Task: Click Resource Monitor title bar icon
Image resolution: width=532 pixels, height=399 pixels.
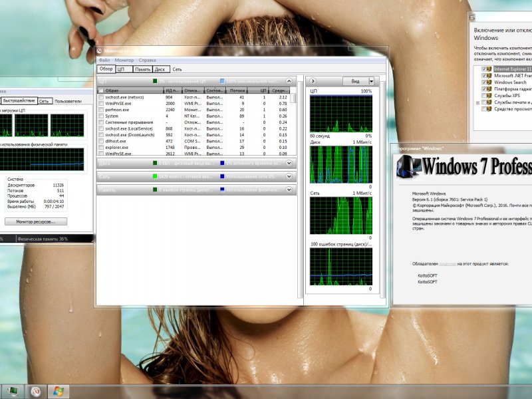Action: tap(99, 51)
